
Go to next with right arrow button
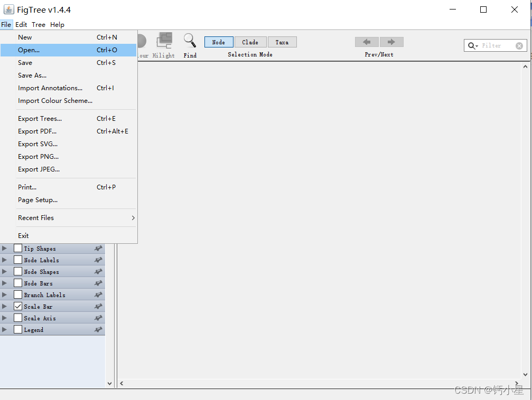click(x=391, y=42)
